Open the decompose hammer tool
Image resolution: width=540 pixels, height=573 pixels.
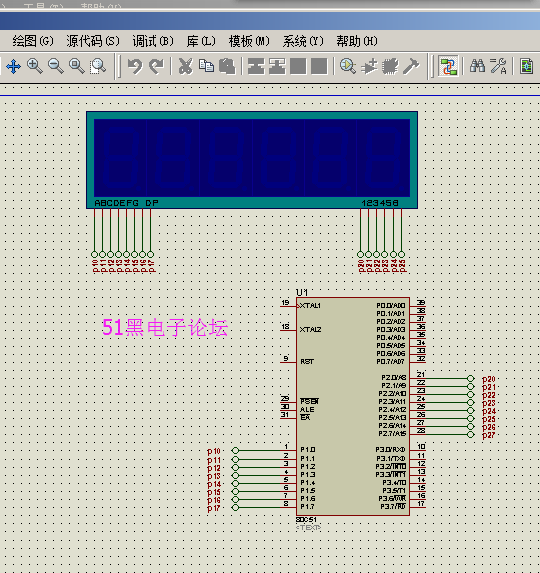point(411,67)
